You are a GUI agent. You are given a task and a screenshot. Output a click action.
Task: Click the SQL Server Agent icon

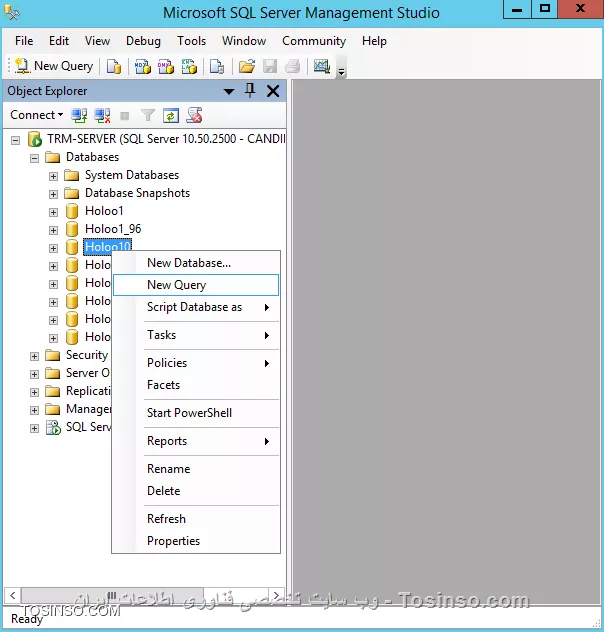(x=53, y=427)
